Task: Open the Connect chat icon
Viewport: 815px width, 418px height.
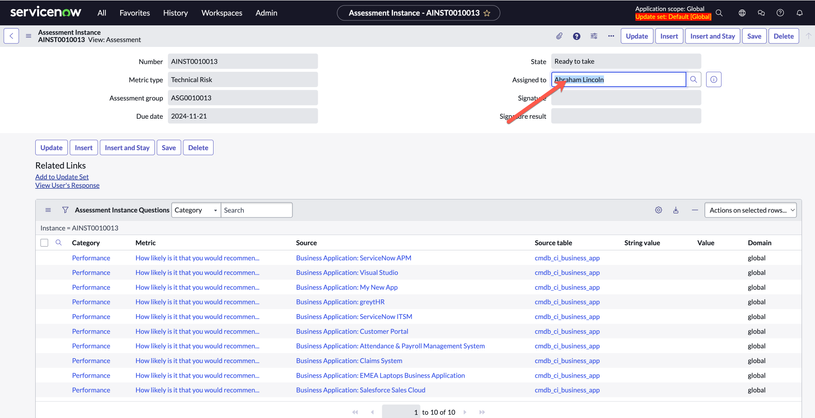Action: tap(761, 13)
